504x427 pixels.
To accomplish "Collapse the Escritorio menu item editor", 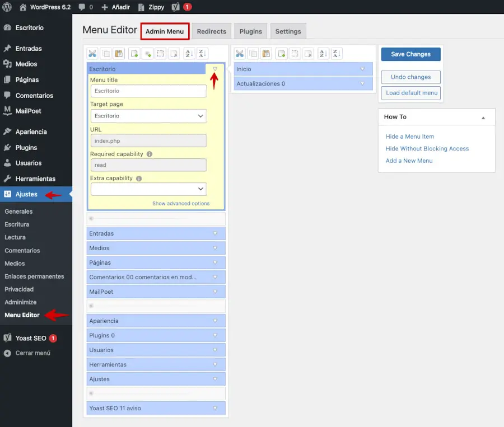I will [x=215, y=69].
